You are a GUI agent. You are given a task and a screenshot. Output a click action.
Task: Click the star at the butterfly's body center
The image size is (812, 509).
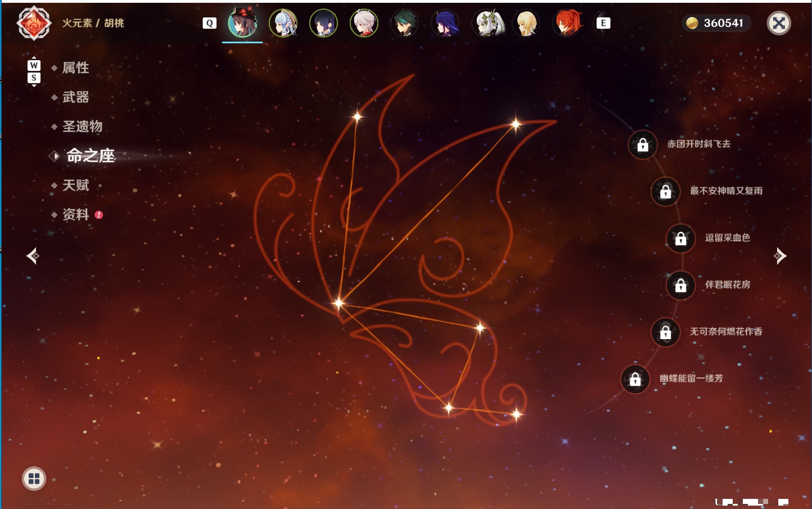[x=338, y=303]
